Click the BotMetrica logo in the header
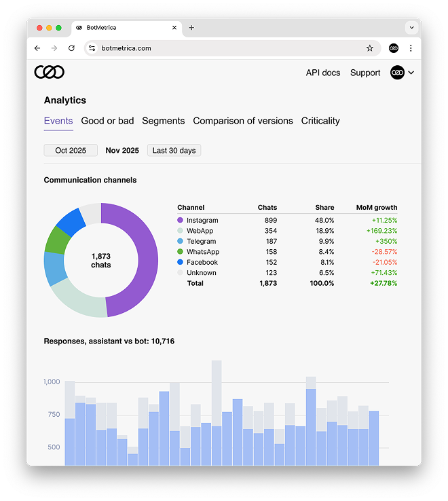448x501 pixels. (50, 73)
